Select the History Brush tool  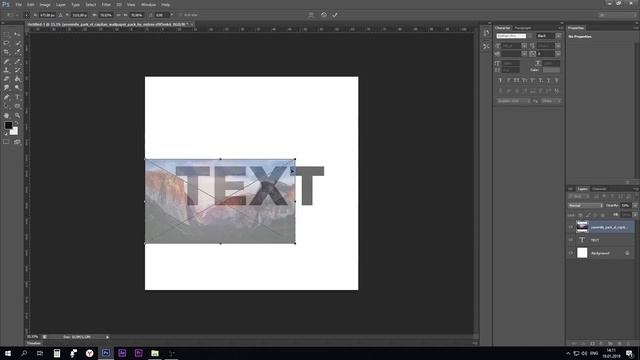[17, 70]
